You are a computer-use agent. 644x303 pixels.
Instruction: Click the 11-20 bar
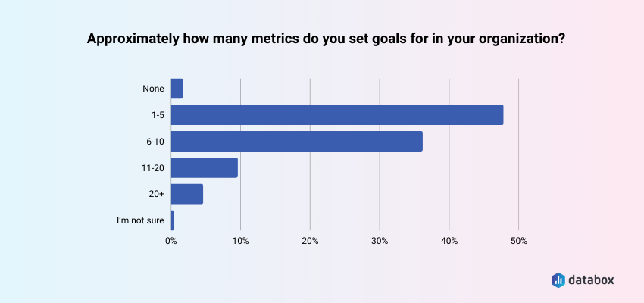coord(205,167)
